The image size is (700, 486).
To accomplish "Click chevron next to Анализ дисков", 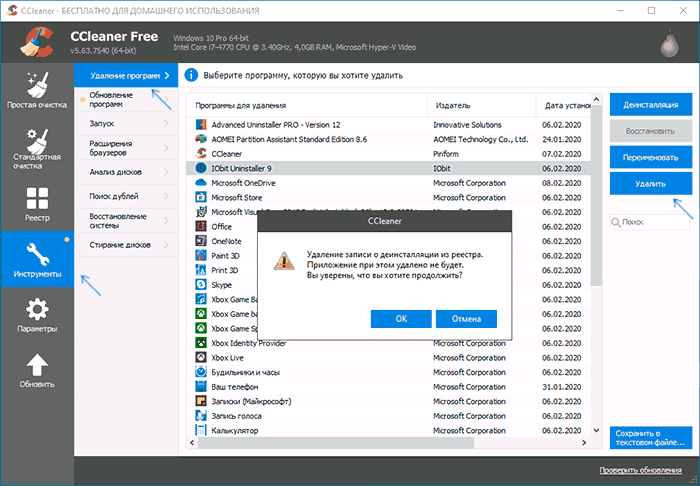I will point(166,172).
